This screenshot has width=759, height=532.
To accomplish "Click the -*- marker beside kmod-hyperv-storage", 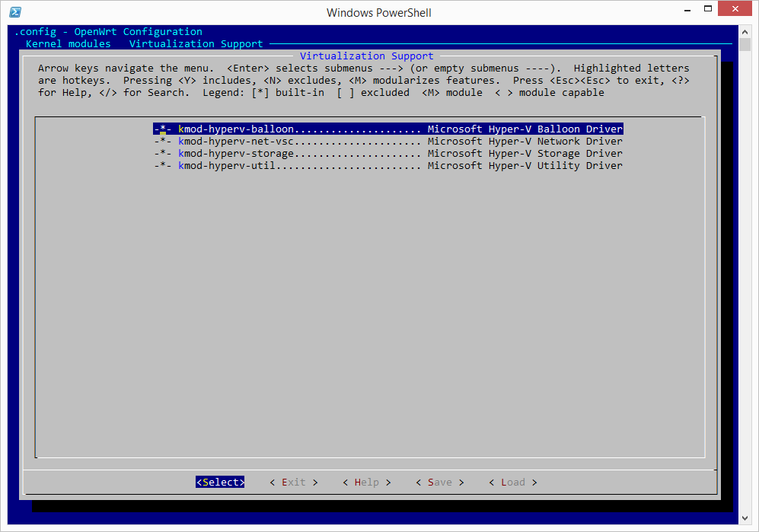I will tap(163, 154).
